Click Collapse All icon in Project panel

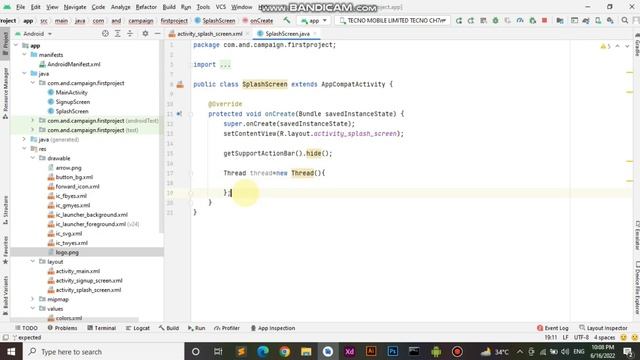pos(130,33)
